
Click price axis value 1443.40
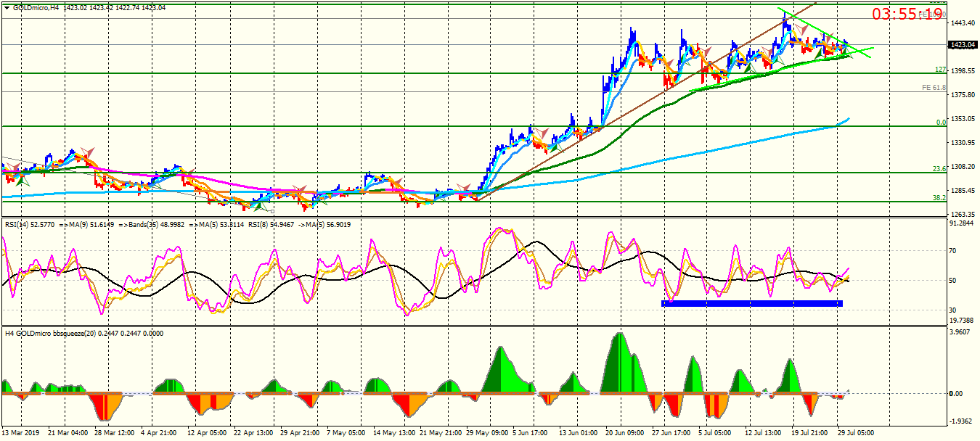[962, 23]
